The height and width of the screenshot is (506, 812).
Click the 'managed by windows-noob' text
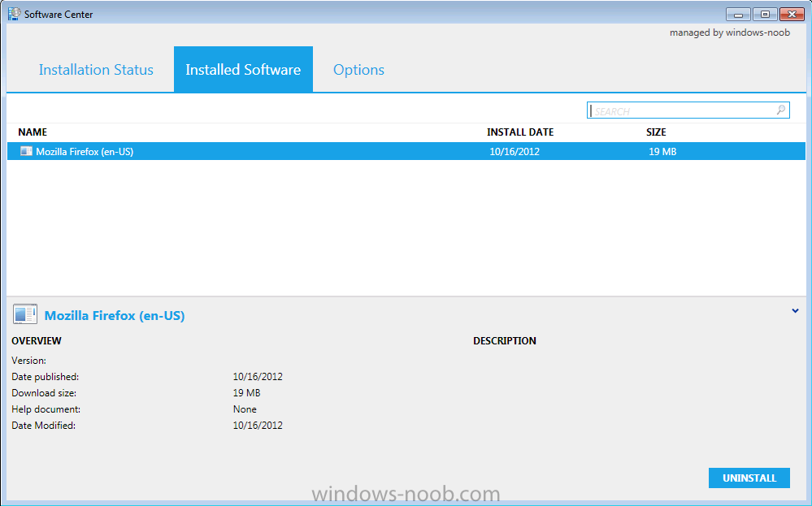coord(730,32)
